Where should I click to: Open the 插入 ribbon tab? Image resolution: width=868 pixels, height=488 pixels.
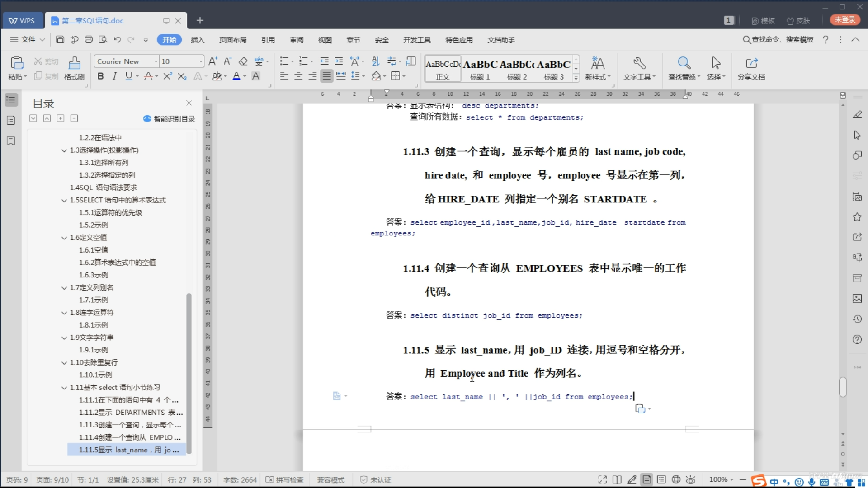(198, 40)
